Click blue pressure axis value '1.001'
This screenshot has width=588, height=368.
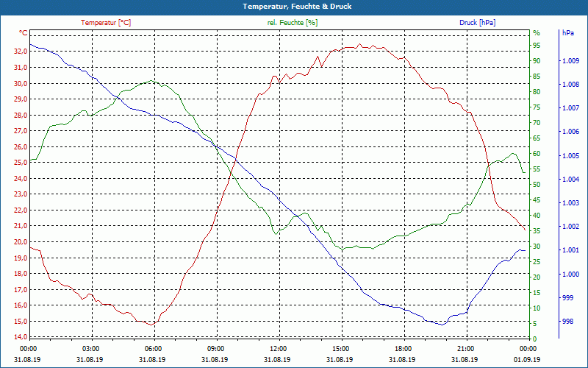[571, 250]
